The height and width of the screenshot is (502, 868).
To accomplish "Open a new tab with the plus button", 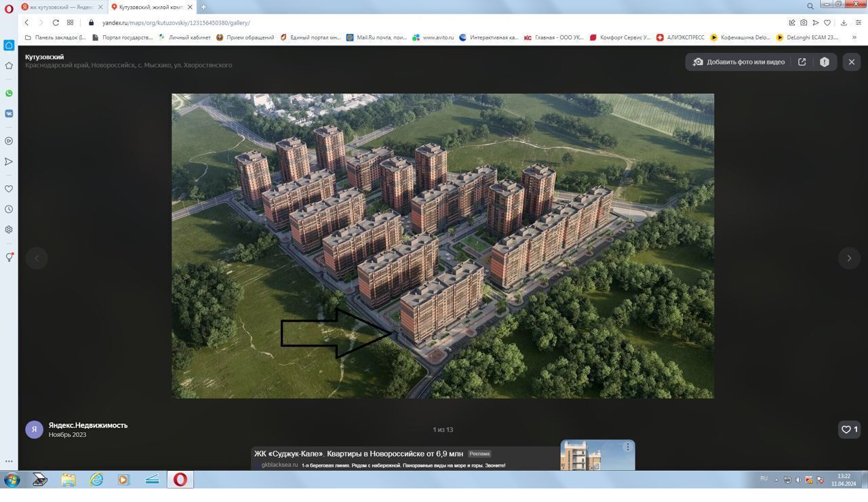I will click(x=203, y=7).
